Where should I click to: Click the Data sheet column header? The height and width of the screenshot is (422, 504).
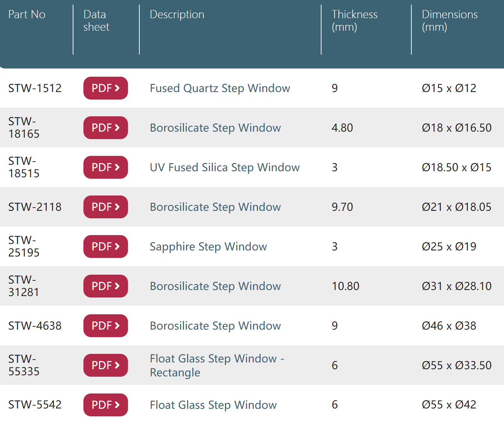[96, 21]
